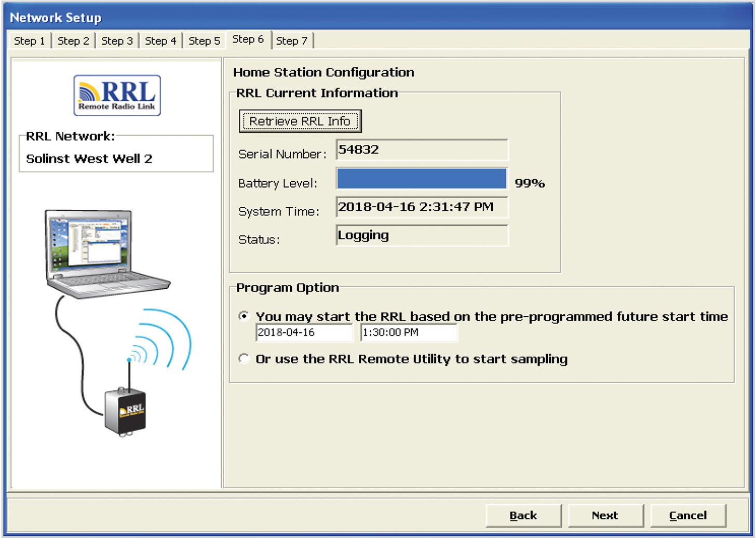Cancel the Network Setup wizard
The width and height of the screenshot is (756, 538).
point(687,515)
